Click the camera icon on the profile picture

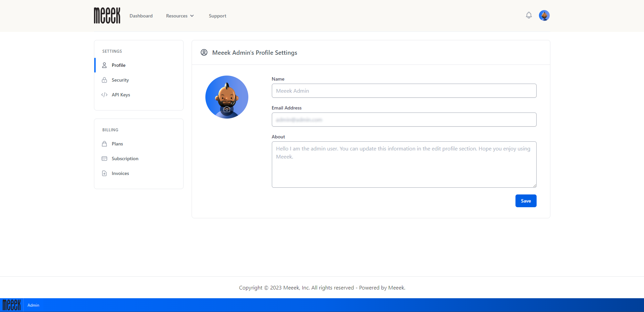227,109
